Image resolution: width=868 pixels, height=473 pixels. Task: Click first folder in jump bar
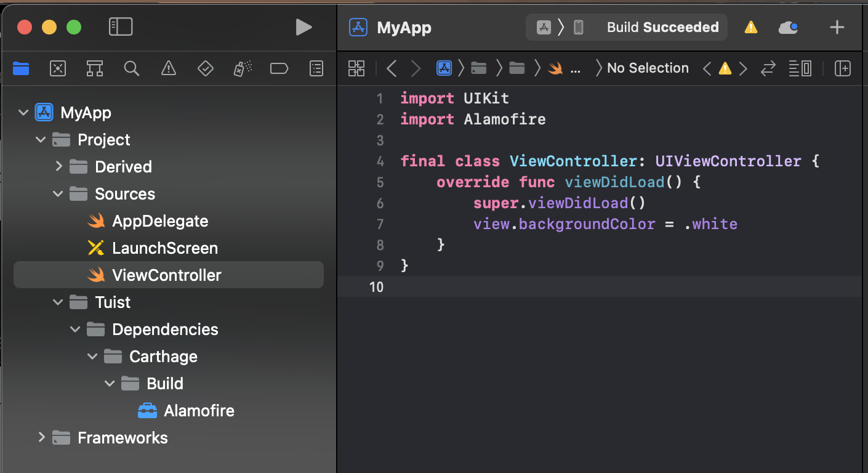click(x=479, y=68)
